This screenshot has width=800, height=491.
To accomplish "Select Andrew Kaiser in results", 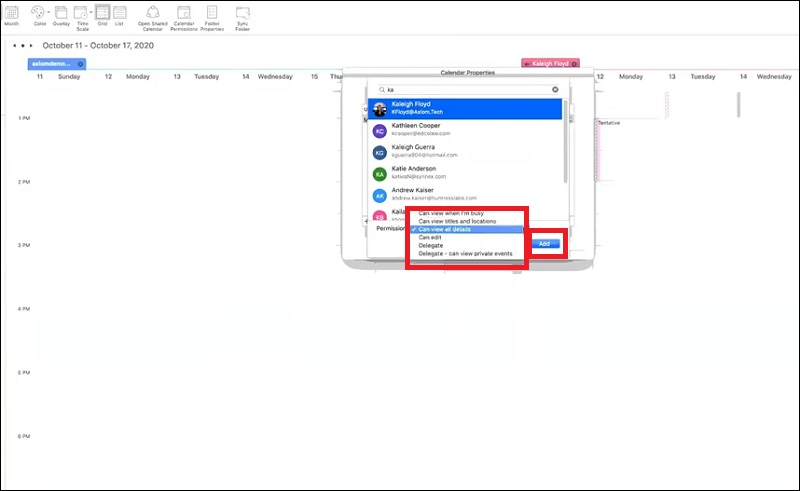I will pyautogui.click(x=465, y=194).
